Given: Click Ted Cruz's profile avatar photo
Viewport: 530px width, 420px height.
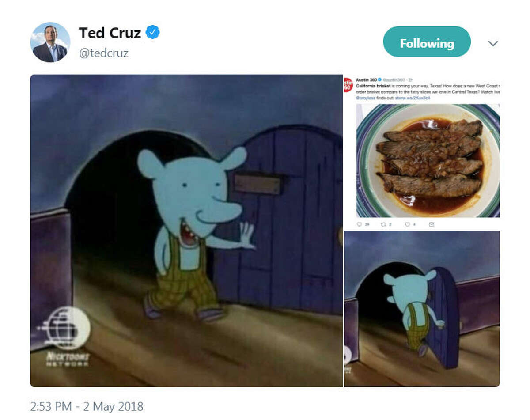Looking at the screenshot, I should 50,42.
